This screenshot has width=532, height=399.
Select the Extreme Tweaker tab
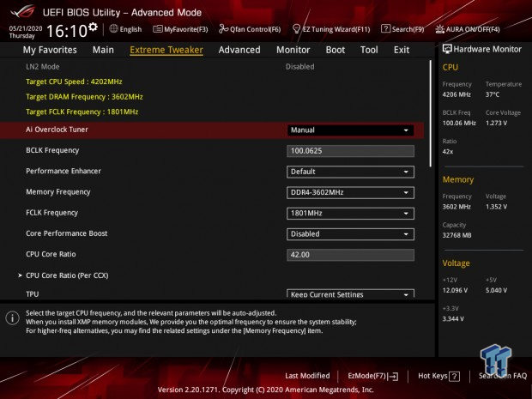[166, 50]
